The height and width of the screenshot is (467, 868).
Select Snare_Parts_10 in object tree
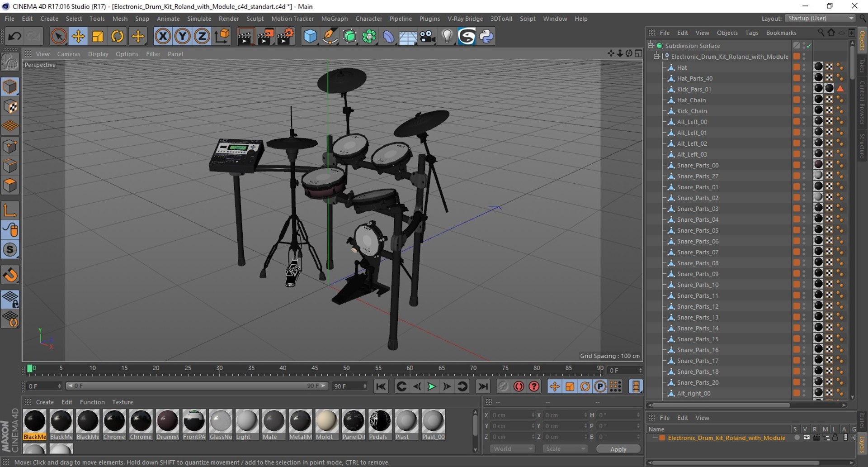[x=697, y=285]
